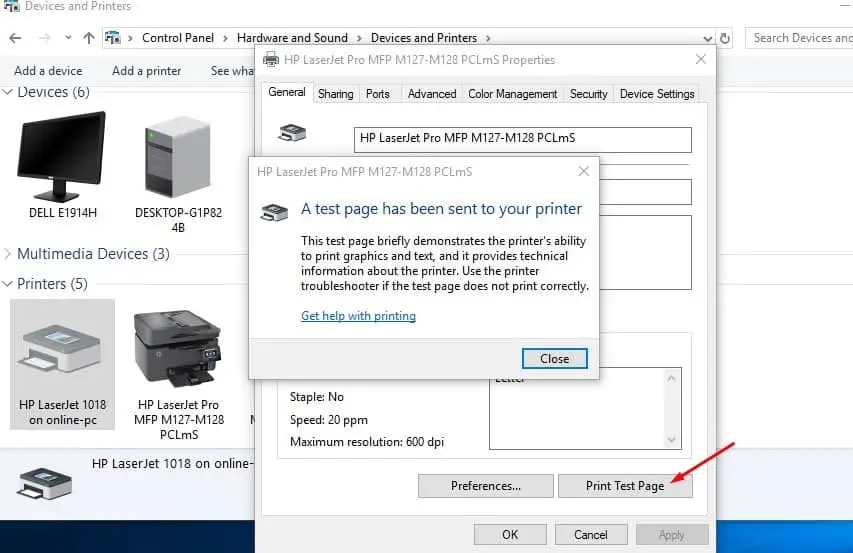The image size is (853, 553).
Task: Click the control panel icon in address bar
Action: point(113,38)
